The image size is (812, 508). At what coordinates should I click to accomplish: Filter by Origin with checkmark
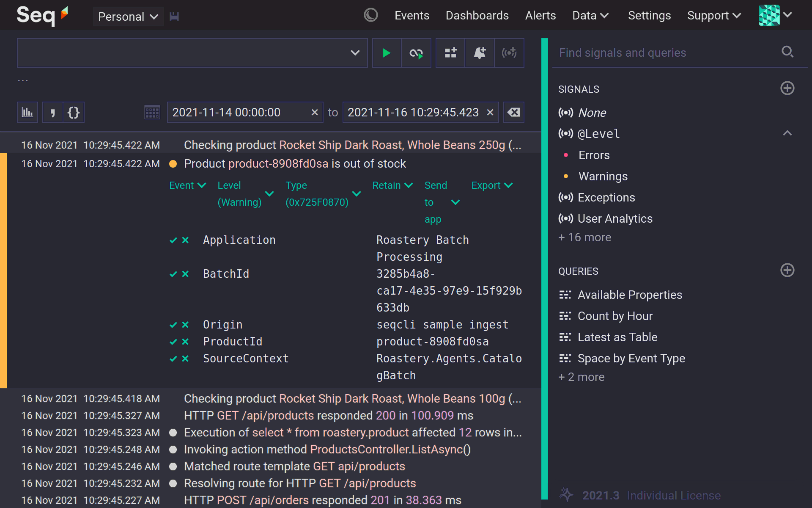point(173,325)
